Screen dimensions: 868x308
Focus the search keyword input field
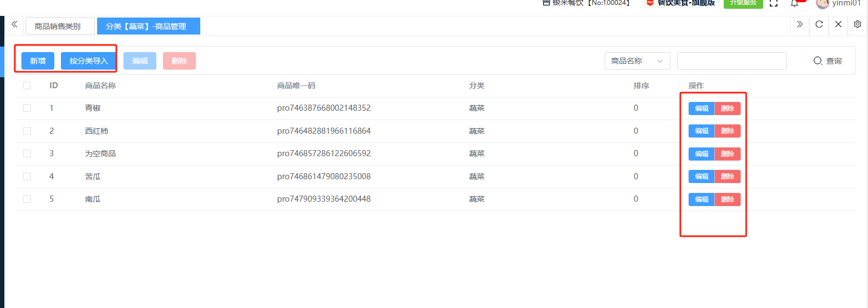pos(731,61)
